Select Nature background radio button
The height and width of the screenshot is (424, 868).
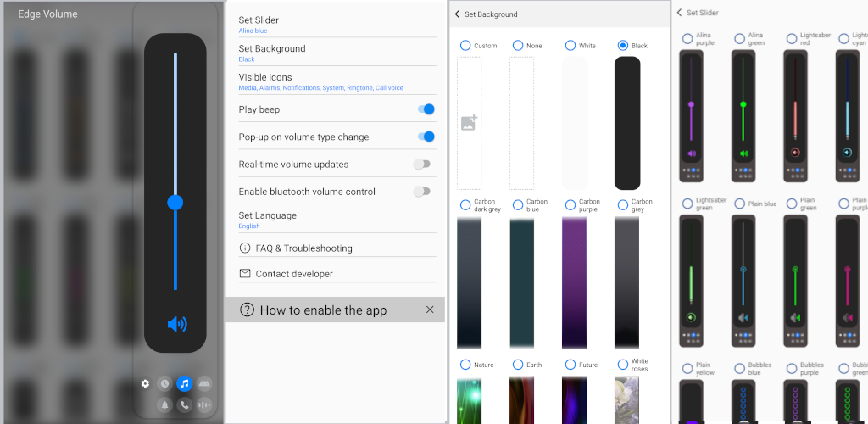point(465,365)
